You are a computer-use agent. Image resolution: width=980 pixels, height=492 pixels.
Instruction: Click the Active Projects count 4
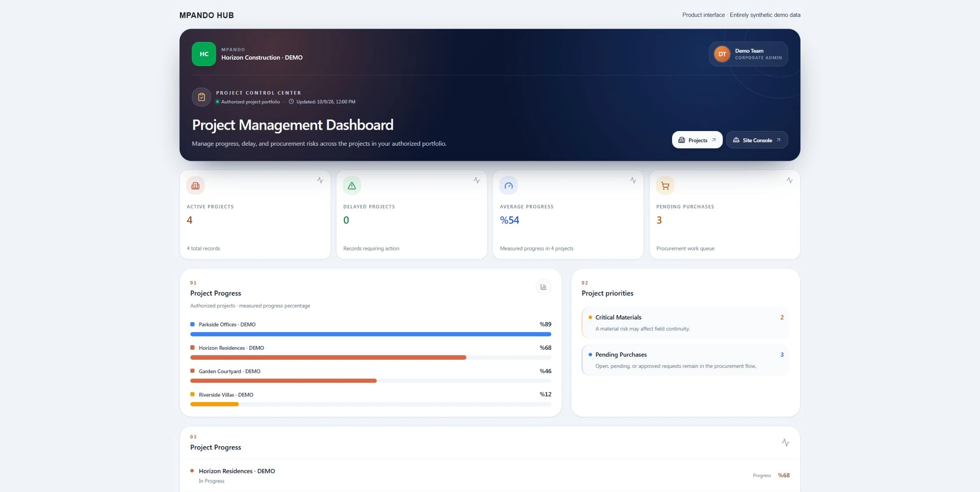pos(189,220)
